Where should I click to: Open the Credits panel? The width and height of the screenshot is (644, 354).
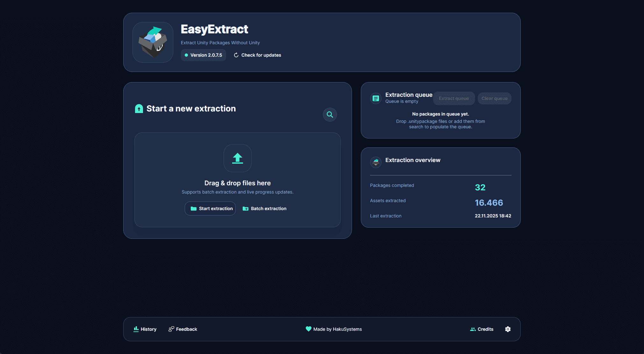[482, 329]
